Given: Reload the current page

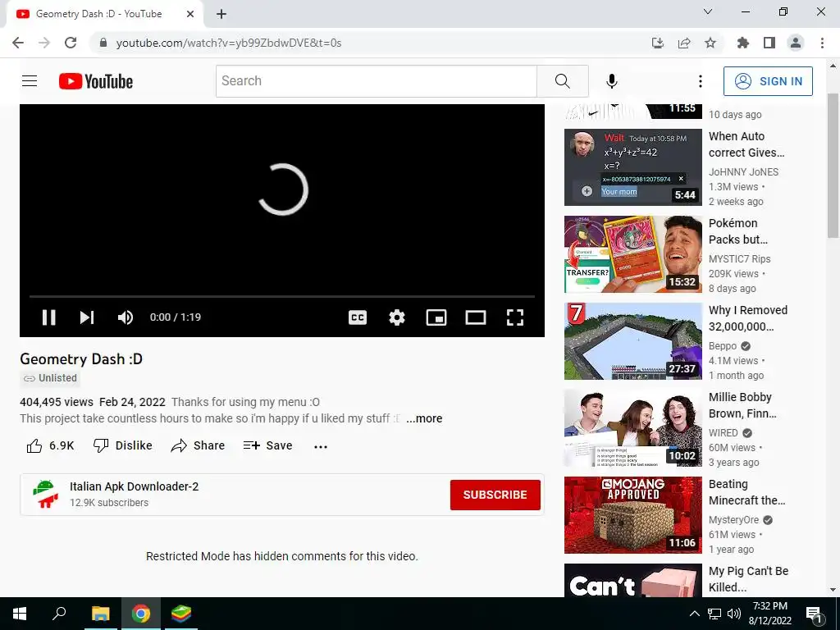Looking at the screenshot, I should click(x=71, y=43).
